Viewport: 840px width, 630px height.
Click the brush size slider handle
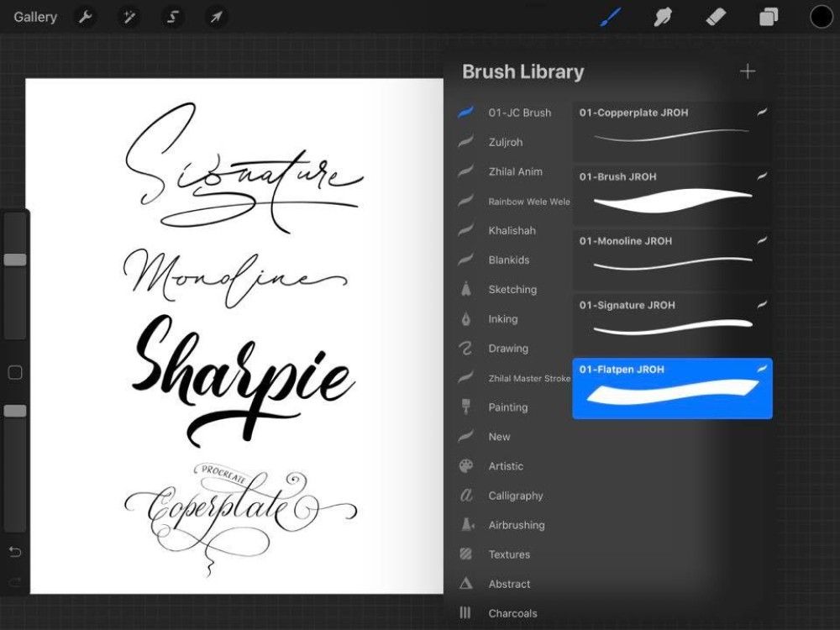coord(15,260)
